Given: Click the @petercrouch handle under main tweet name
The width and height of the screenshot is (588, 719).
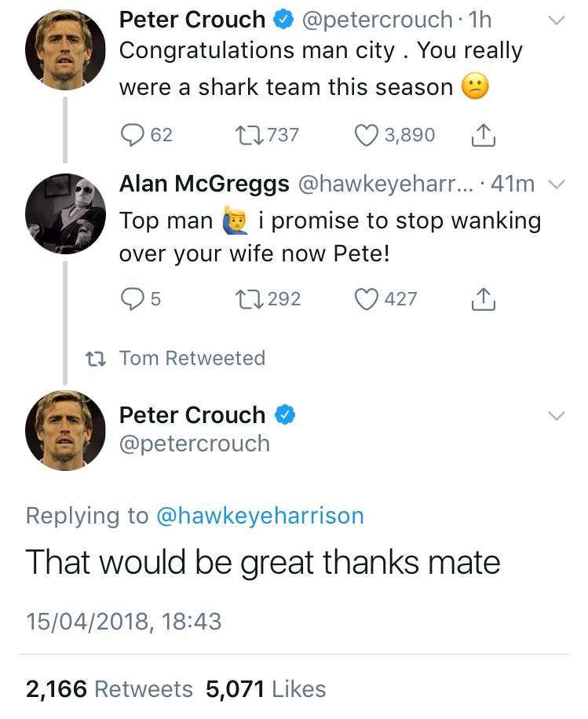Looking at the screenshot, I should click(x=194, y=443).
